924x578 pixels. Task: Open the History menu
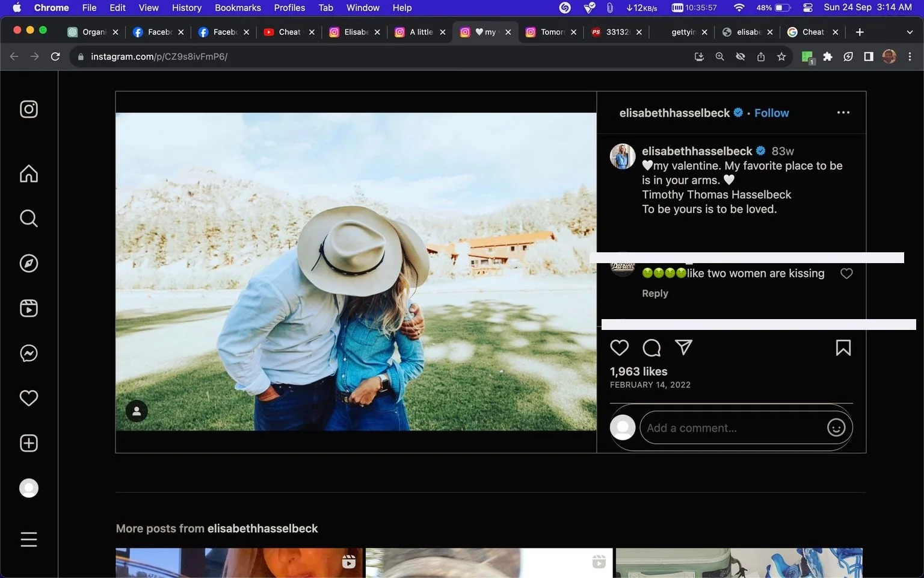[x=186, y=7]
